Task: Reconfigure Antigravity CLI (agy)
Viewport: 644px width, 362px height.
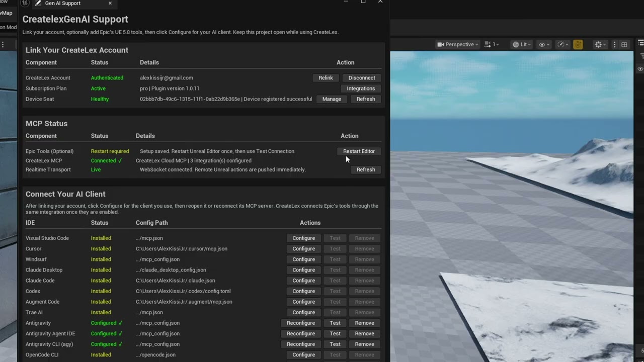Action: [301, 344]
